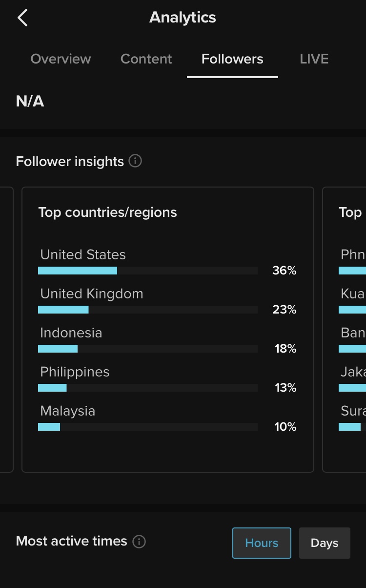Select the Followers tab
The height and width of the screenshot is (588, 366).
232,59
